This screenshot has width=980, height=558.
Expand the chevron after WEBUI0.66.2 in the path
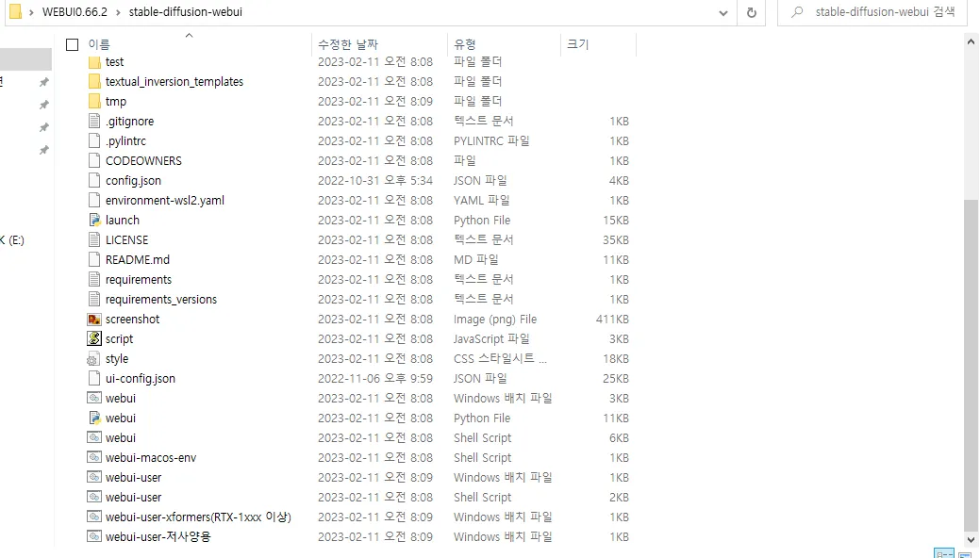pyautogui.click(x=118, y=12)
